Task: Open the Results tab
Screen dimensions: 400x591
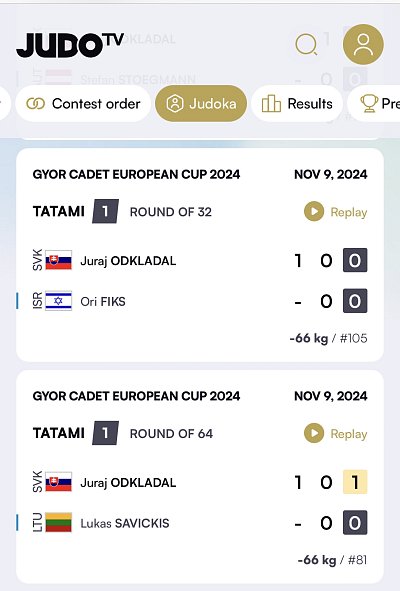Action: coord(297,104)
